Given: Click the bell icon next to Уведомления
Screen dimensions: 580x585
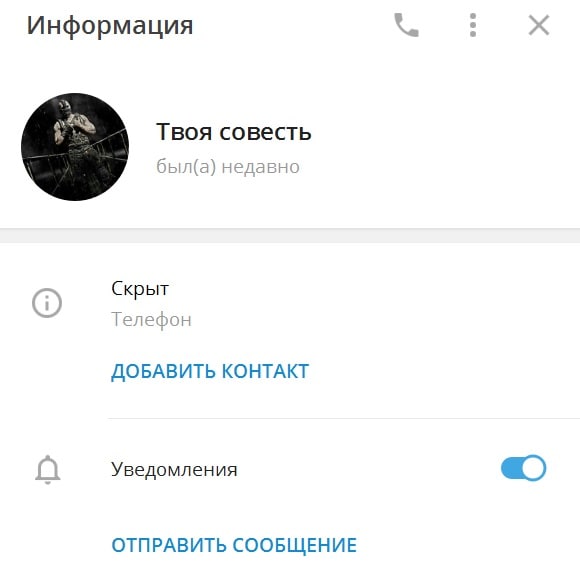Looking at the screenshot, I should click(48, 469).
